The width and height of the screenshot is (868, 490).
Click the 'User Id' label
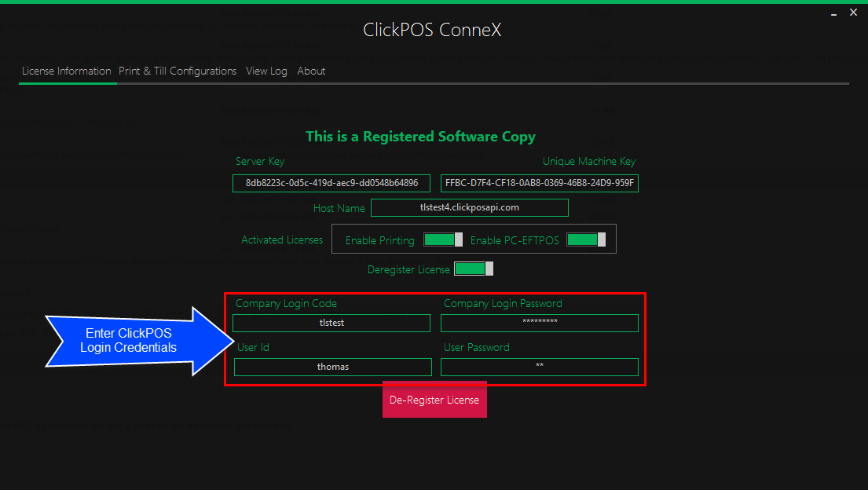click(253, 347)
